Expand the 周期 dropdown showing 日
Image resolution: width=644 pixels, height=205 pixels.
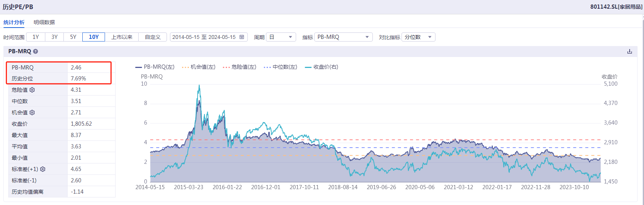(281, 37)
